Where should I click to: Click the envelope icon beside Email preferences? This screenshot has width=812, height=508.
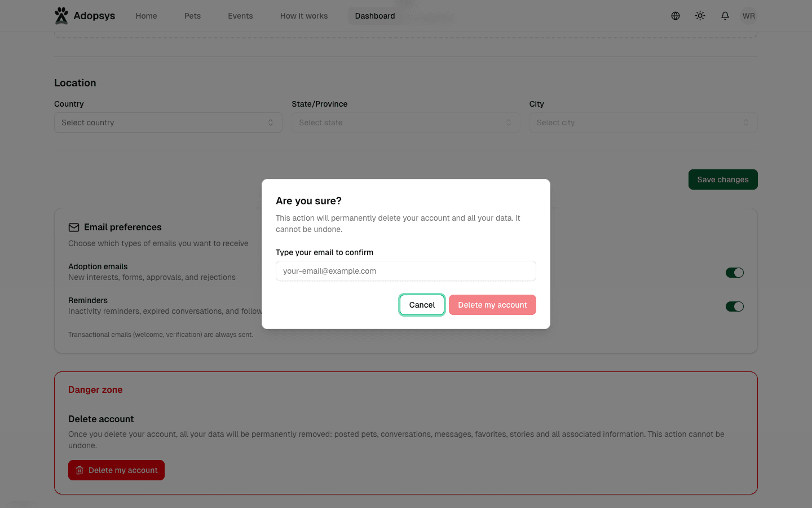(74, 227)
